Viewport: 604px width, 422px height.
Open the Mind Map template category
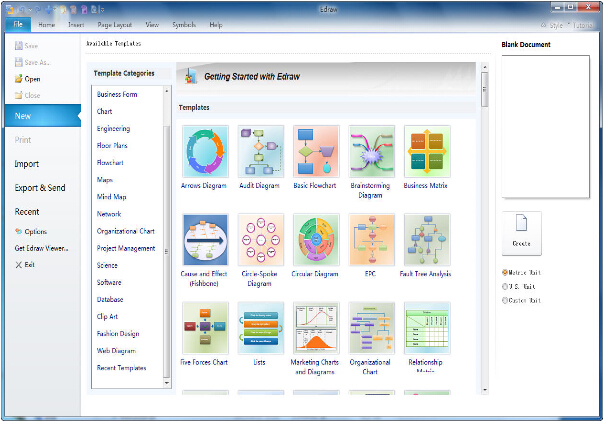coord(112,197)
